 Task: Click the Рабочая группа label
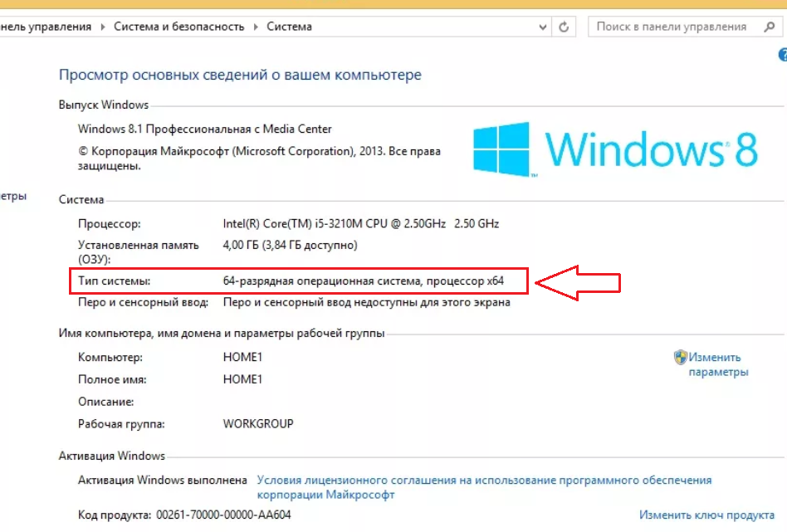pos(121,424)
